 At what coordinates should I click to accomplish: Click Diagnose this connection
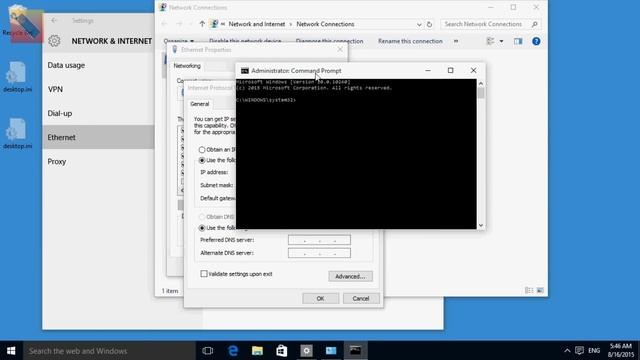(329, 41)
